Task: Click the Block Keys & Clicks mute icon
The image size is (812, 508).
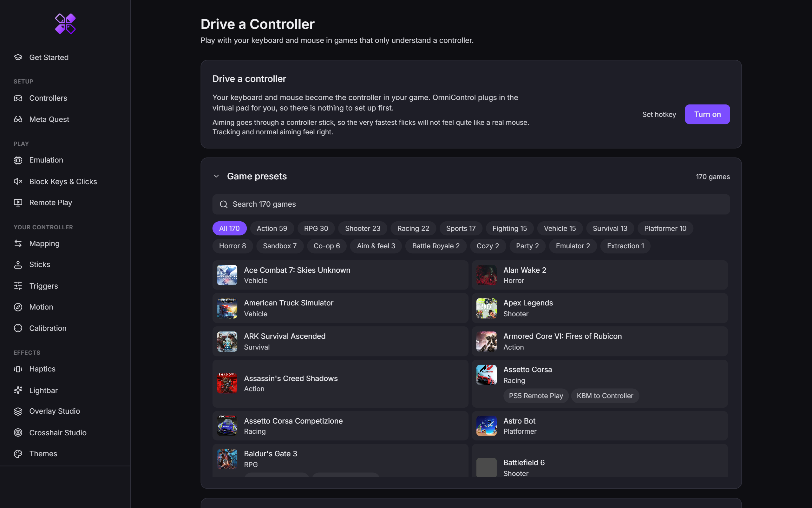Action: (x=18, y=181)
